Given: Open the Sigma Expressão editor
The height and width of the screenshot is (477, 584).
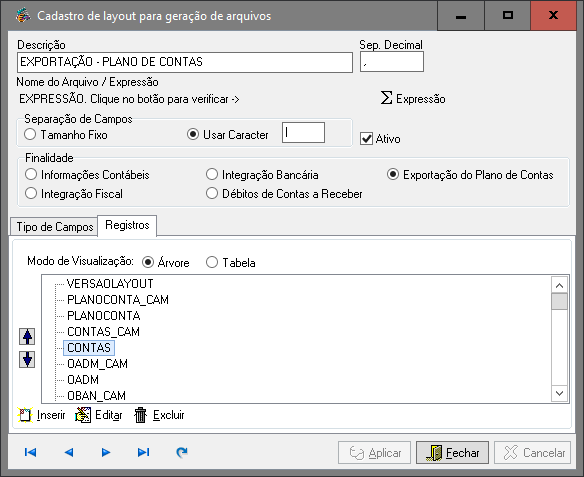Looking at the screenshot, I should [x=413, y=98].
